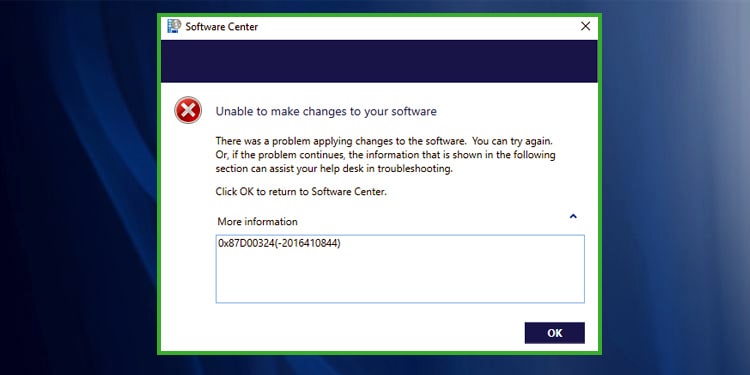Click the line mentioning help desk troubleshooting
Image resolution: width=750 pixels, height=375 pixels.
[334, 169]
